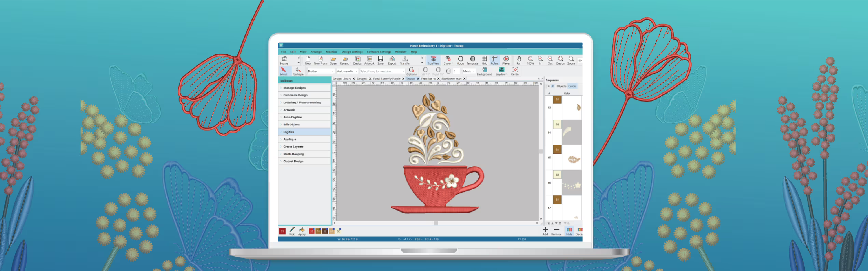Viewport: 868px width, 271px height.
Task: Select the Reshape tool
Action: (x=298, y=71)
